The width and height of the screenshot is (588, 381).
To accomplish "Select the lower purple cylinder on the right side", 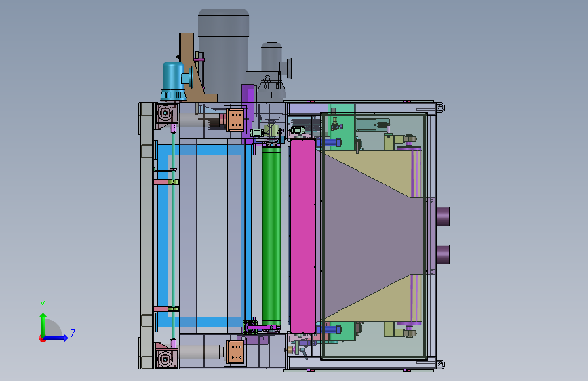I will coord(443,255).
